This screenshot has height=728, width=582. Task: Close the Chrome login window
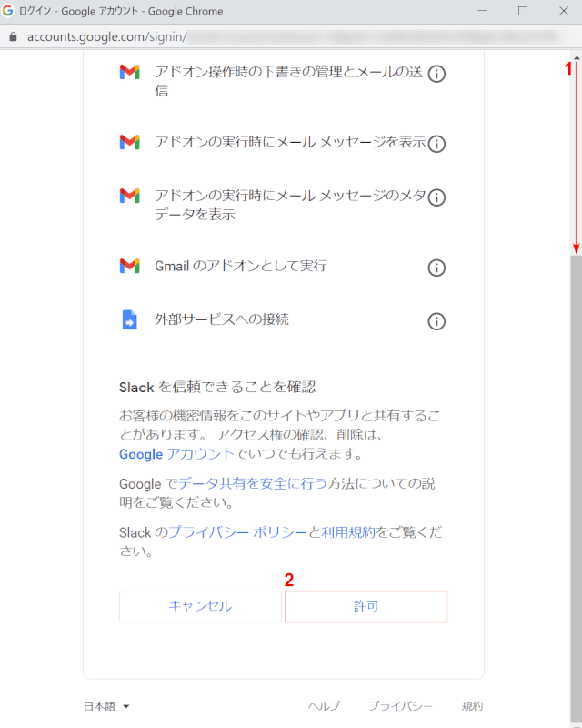pos(564,11)
